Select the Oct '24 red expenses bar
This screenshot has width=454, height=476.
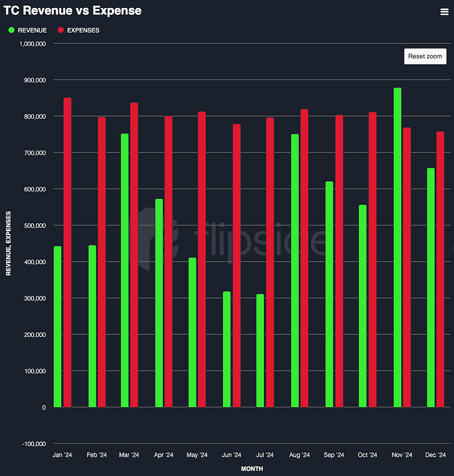click(x=372, y=260)
